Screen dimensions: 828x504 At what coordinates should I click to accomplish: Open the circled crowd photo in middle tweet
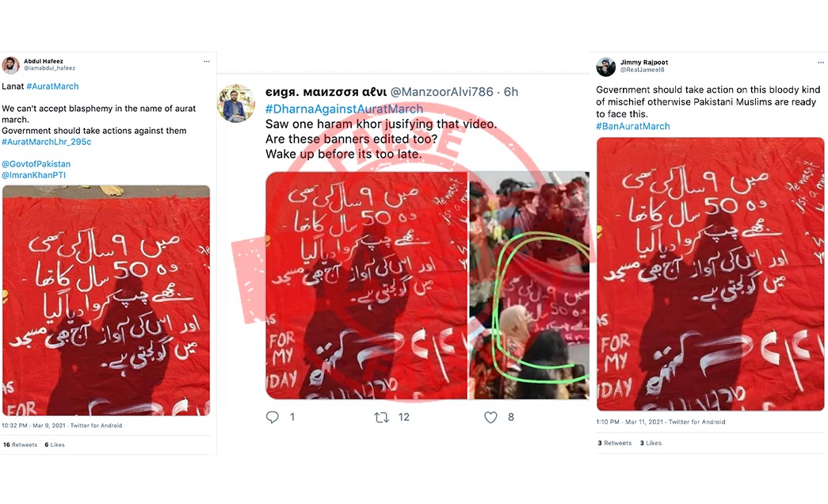point(529,285)
